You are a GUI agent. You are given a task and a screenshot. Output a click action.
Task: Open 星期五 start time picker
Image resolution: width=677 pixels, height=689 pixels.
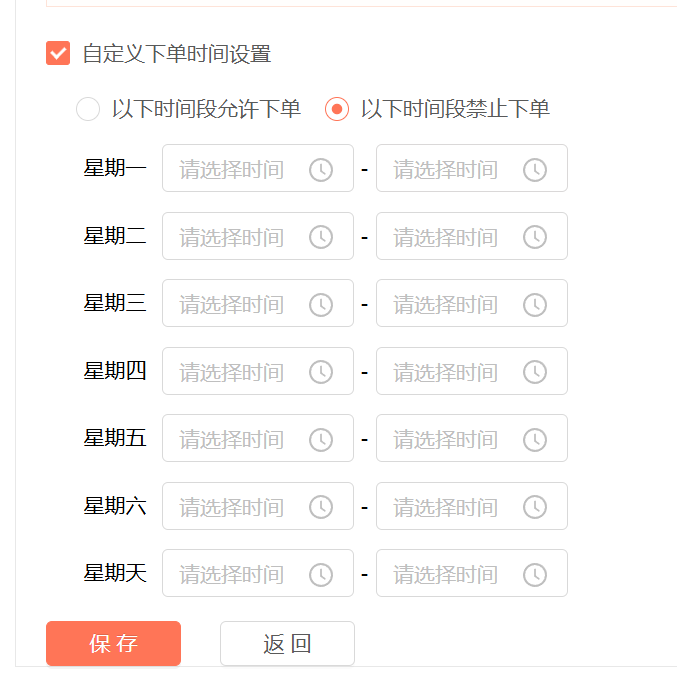258,438
